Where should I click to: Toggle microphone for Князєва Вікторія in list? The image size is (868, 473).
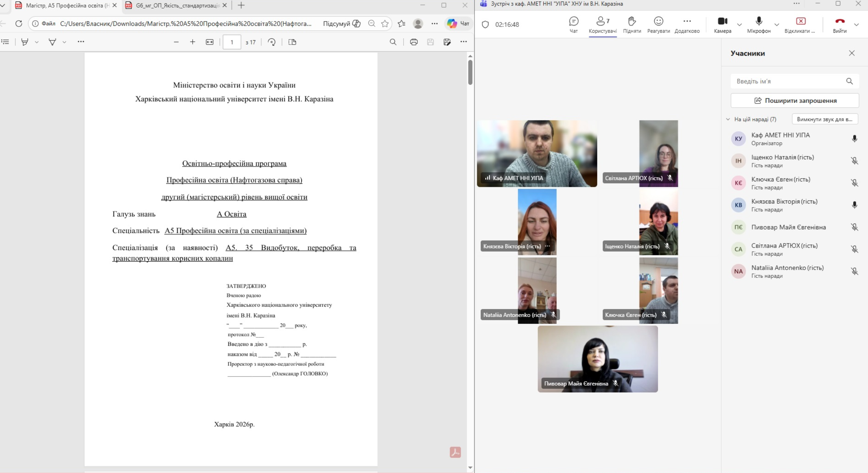point(854,205)
